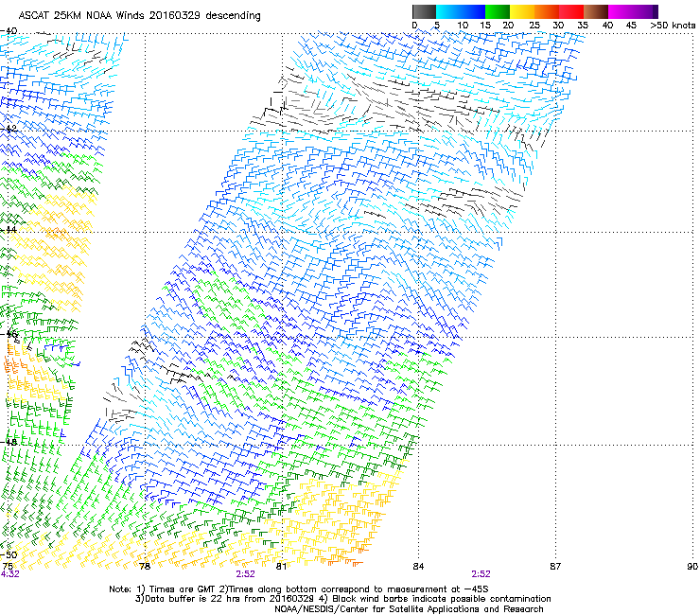This screenshot has width=700, height=615.
Task: Click the legend label '25'
Action: click(534, 26)
